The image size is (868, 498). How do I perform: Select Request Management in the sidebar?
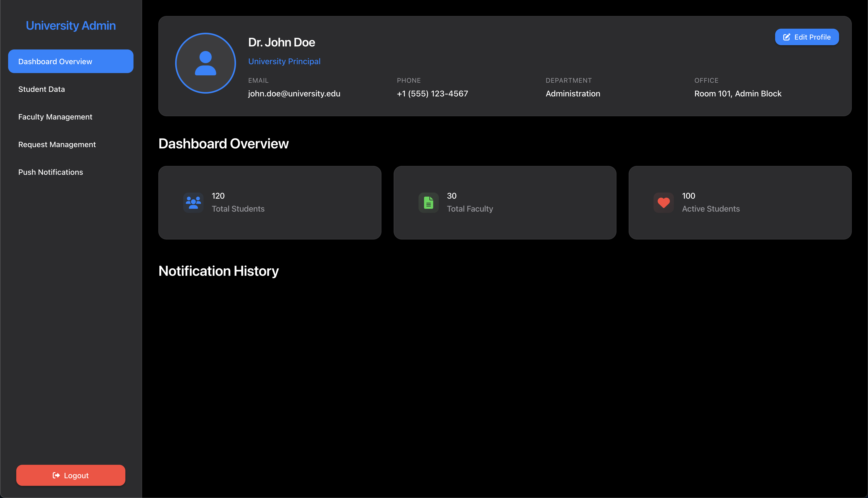71,144
